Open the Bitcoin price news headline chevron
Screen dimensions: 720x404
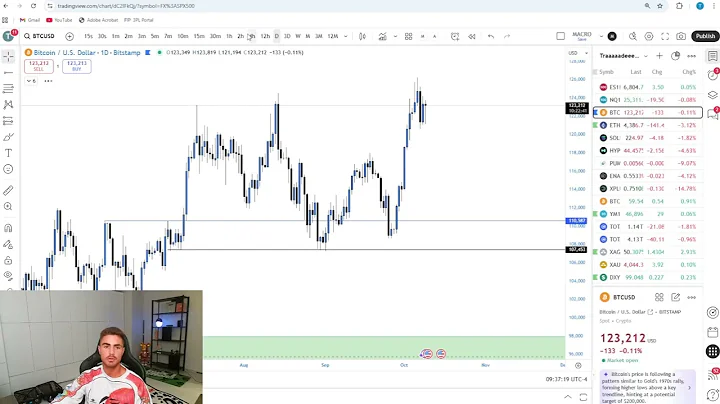pyautogui.click(x=689, y=387)
